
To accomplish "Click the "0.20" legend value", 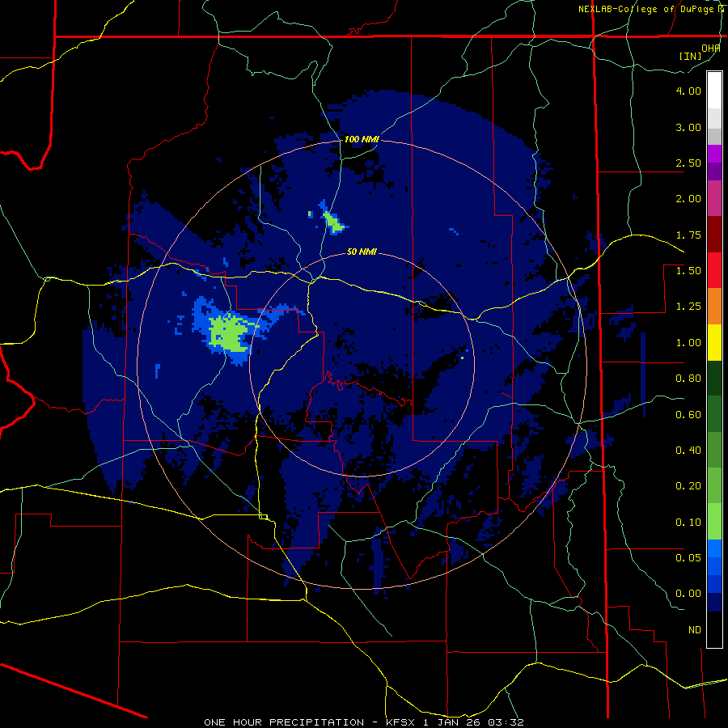I will pos(688,486).
